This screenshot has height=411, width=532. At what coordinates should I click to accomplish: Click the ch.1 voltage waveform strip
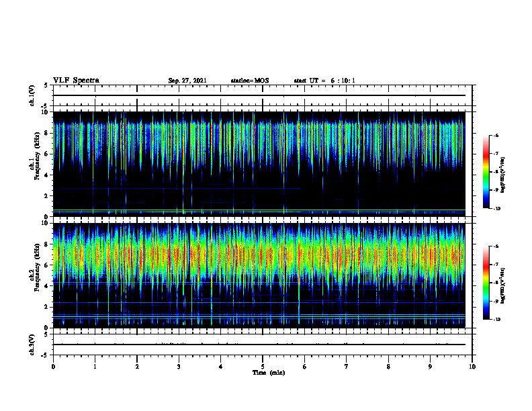click(x=263, y=95)
